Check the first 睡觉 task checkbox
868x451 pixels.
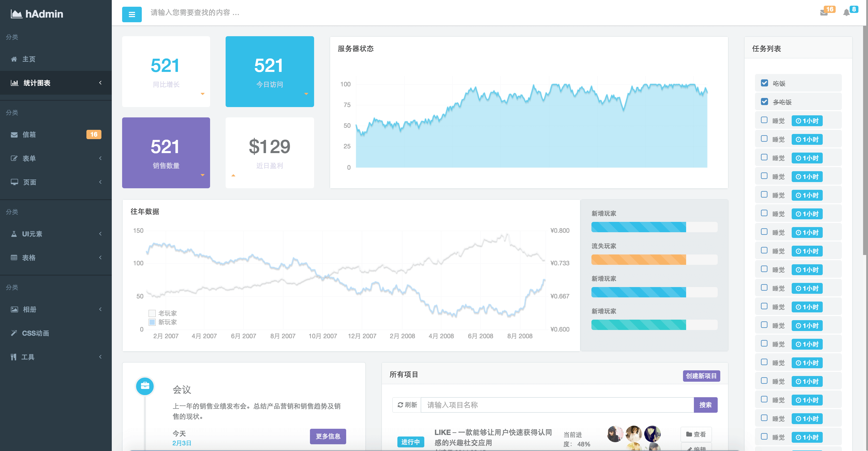click(764, 120)
